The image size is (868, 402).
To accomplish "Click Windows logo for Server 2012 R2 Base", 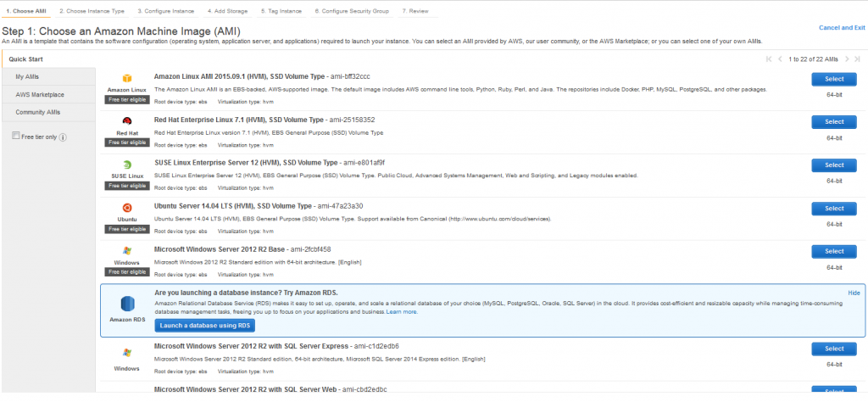I will 127,251.
